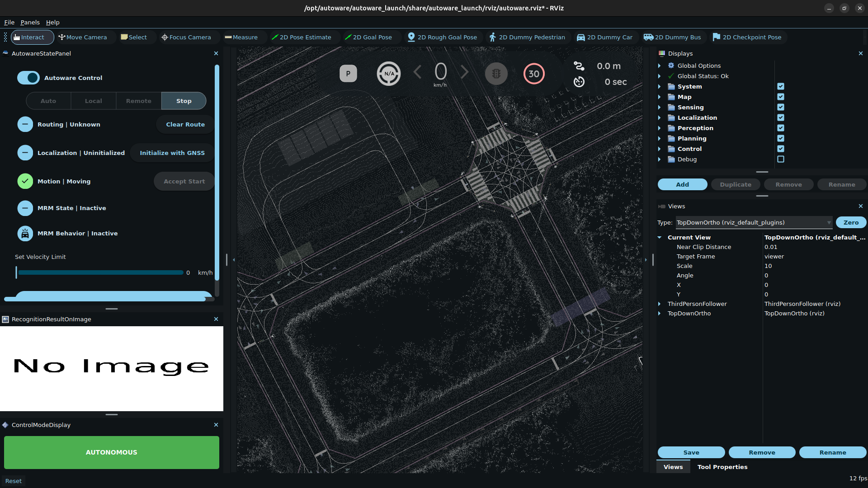Place a 2D Dummy Pedestrian

pos(528,37)
